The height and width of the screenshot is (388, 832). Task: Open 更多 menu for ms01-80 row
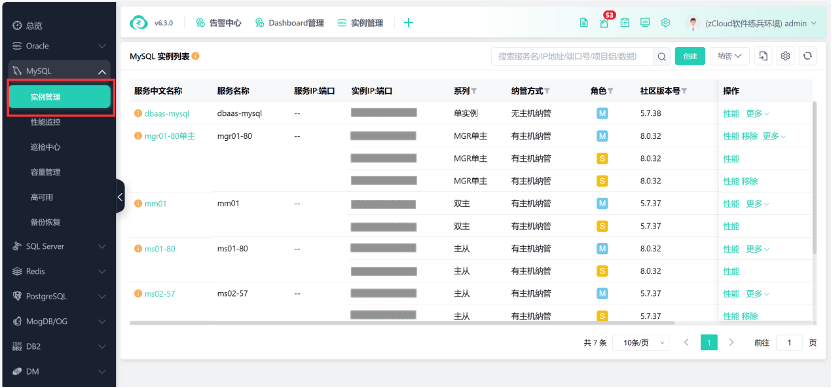[x=758, y=249]
